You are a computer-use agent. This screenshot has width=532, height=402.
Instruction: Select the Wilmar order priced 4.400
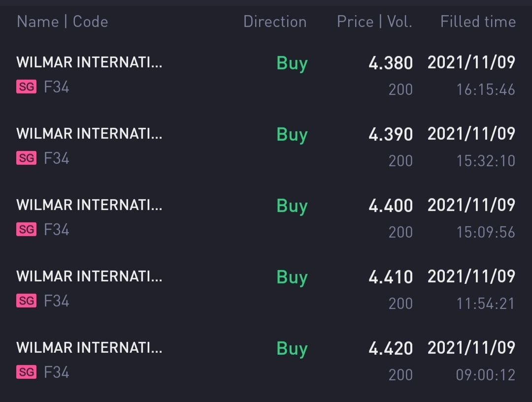pos(89,205)
